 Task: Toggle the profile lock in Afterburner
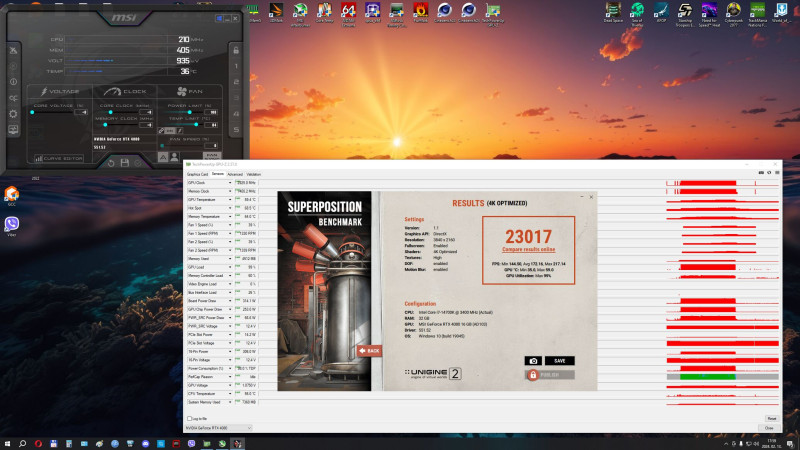click(x=236, y=51)
